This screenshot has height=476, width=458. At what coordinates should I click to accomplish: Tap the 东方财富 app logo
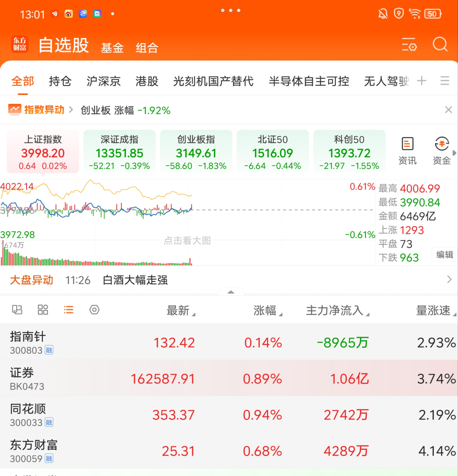(20, 44)
